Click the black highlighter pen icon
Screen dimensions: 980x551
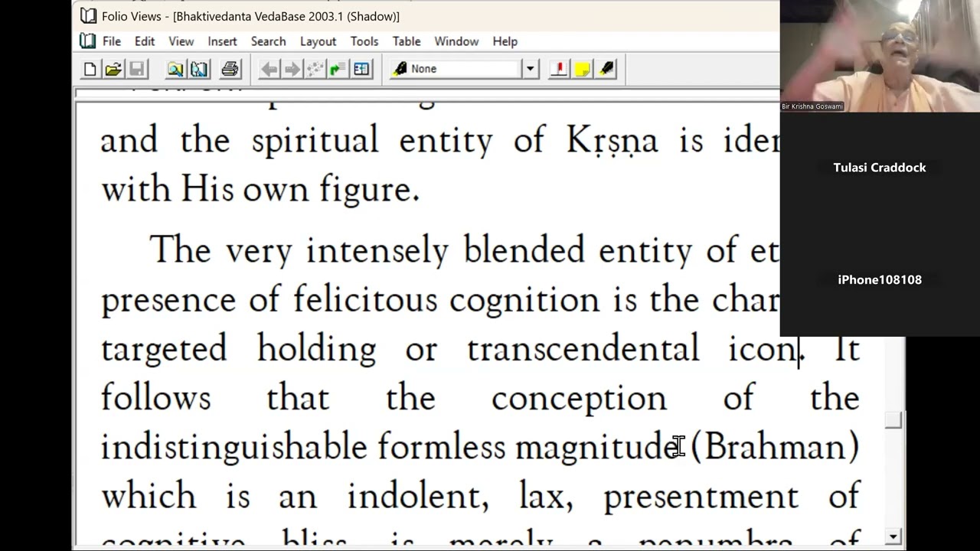point(606,69)
